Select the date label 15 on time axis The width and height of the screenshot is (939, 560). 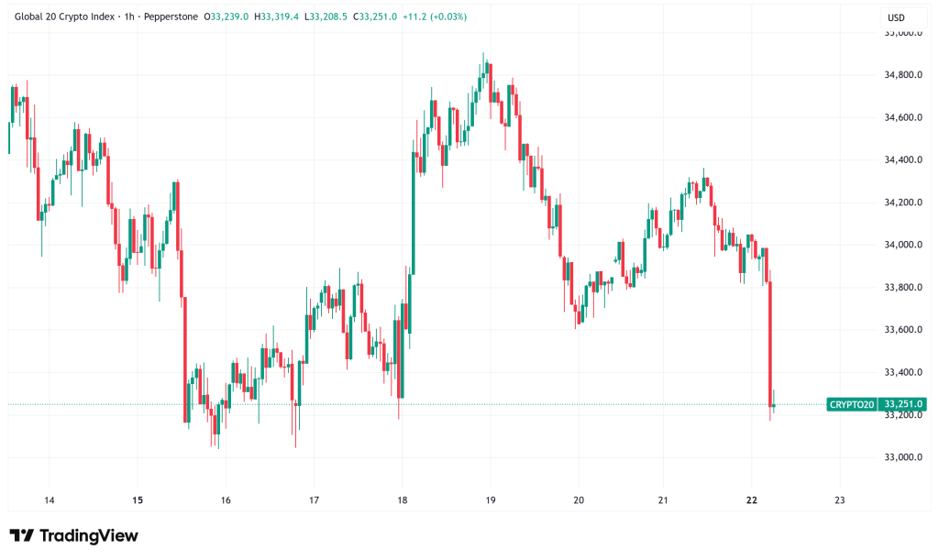tap(138, 500)
